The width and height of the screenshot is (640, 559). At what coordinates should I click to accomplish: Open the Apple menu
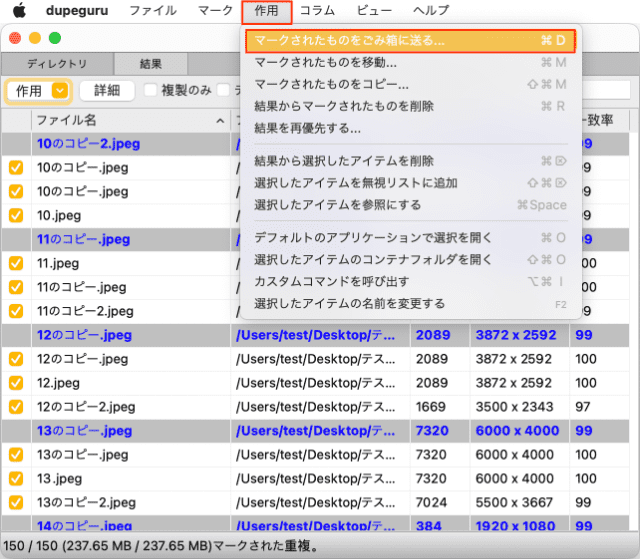coord(19,11)
